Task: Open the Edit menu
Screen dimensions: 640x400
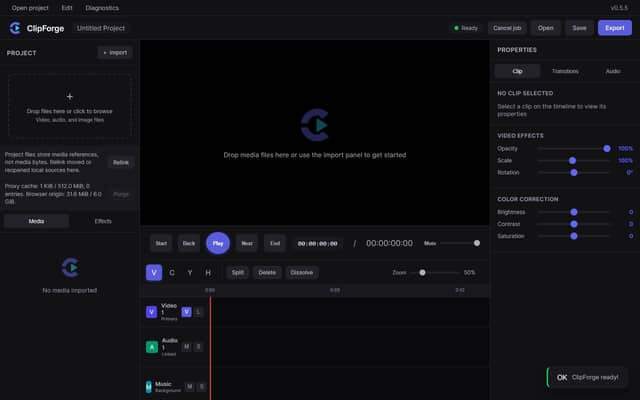Action: pos(67,8)
